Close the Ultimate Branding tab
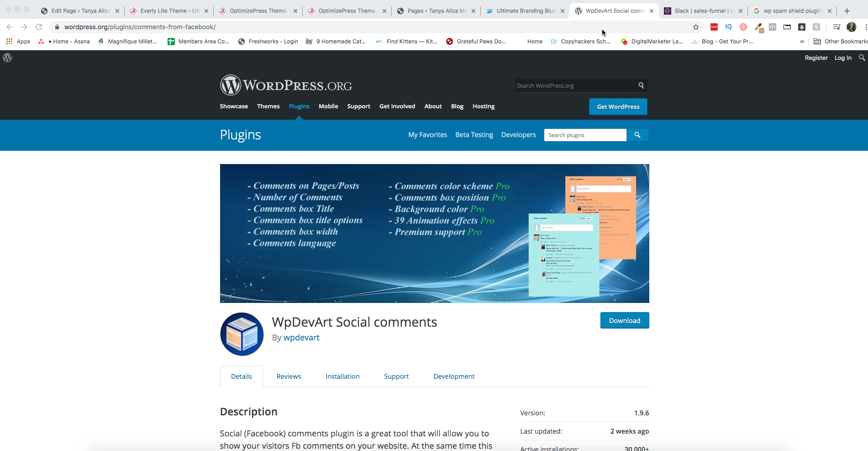 [562, 11]
